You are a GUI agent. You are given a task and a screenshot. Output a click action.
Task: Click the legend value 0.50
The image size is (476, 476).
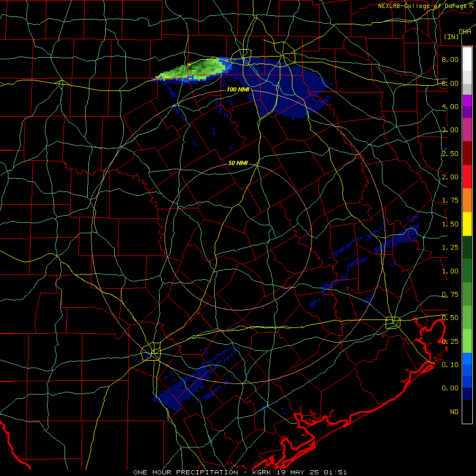[450, 318]
